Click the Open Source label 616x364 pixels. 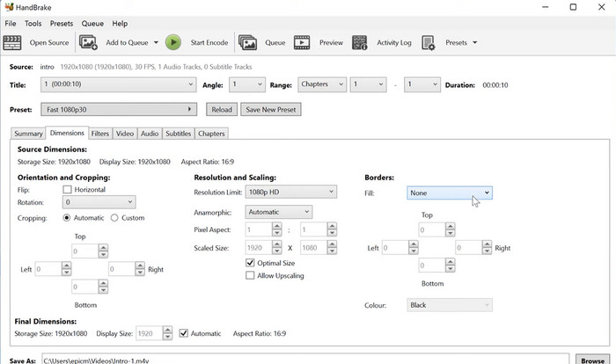click(49, 42)
